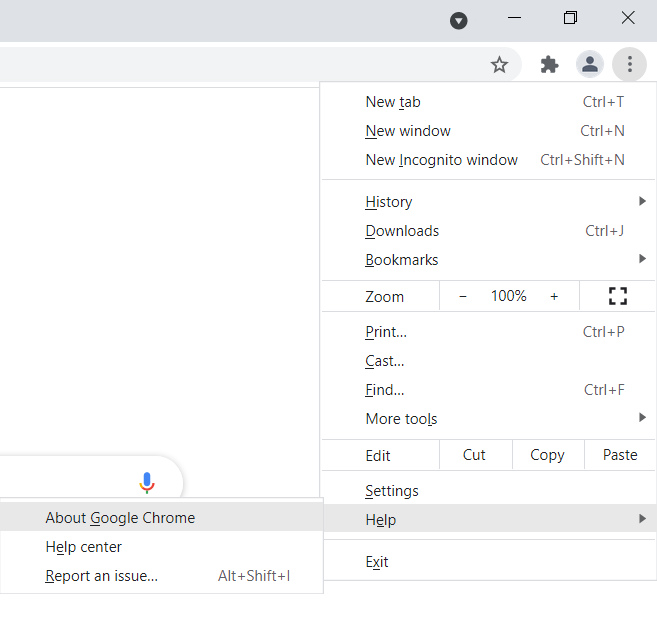Click inside the Google search box
The width and height of the screenshot is (657, 622).
pyautogui.click(x=60, y=483)
